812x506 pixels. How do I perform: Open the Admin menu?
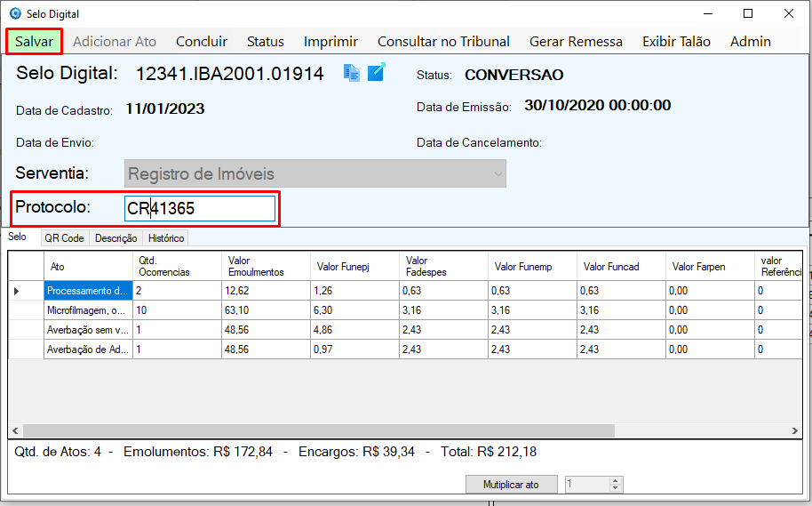click(751, 42)
